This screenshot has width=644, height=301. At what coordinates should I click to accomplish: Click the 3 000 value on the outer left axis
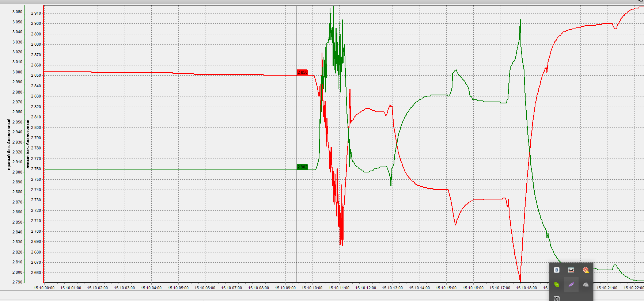pyautogui.click(x=17, y=72)
